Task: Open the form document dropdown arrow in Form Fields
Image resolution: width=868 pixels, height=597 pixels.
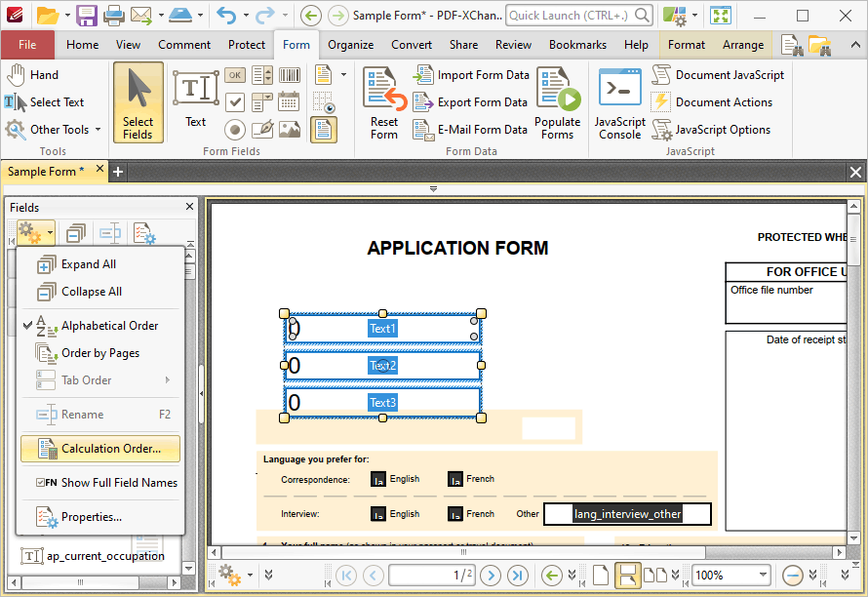Action: coord(343,75)
